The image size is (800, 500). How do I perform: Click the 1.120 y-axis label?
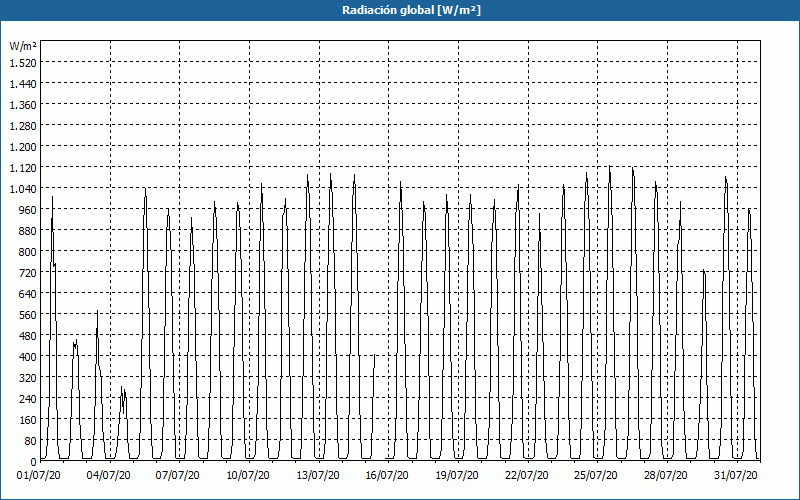pos(23,168)
